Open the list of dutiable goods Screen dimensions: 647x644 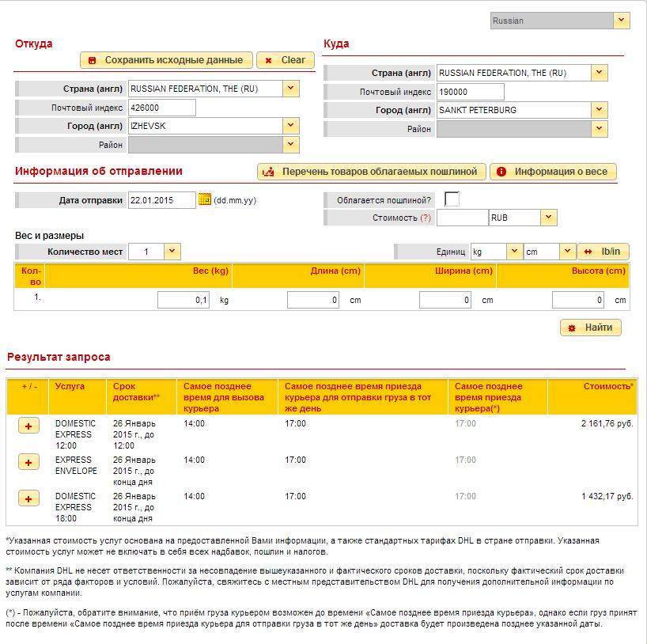(370, 172)
